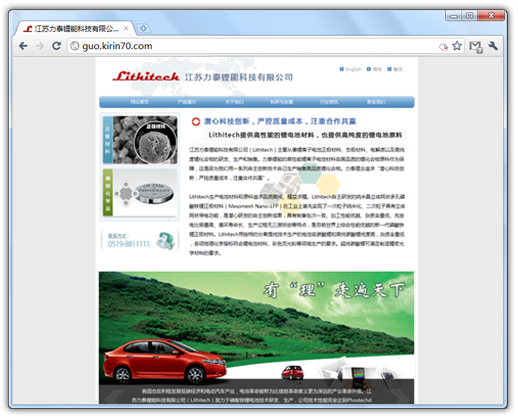Reload the page with the refresh icon
The width and height of the screenshot is (518, 418).
click(x=56, y=46)
